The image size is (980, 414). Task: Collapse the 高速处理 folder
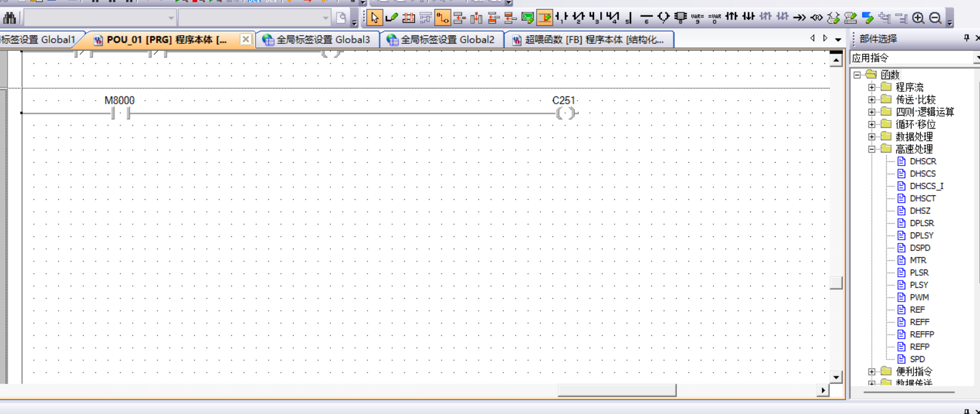pyautogui.click(x=872, y=149)
